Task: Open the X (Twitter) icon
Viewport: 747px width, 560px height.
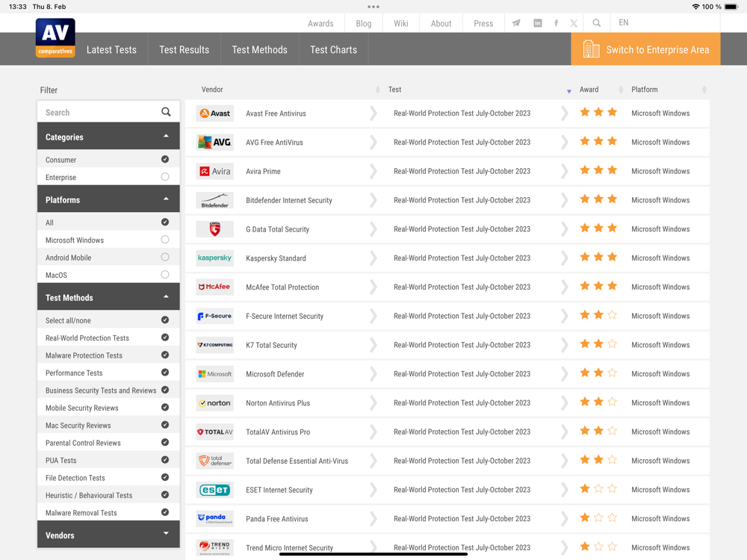Action: (x=574, y=23)
